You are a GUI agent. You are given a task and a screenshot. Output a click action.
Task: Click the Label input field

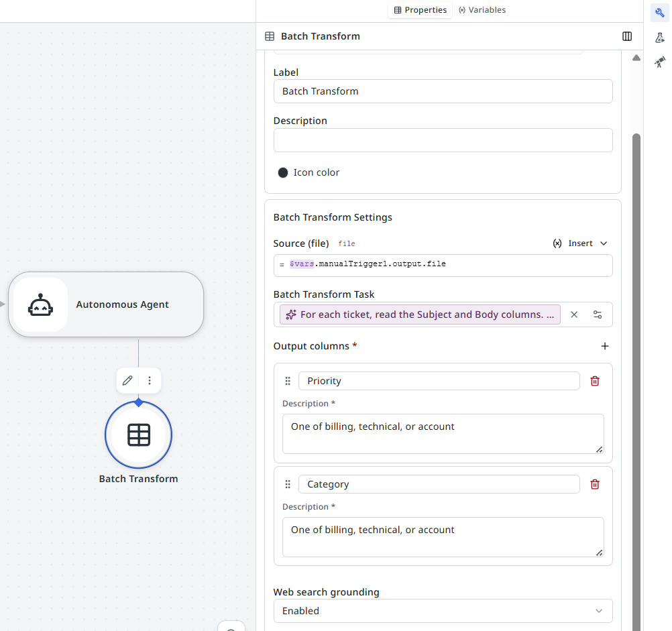443,91
